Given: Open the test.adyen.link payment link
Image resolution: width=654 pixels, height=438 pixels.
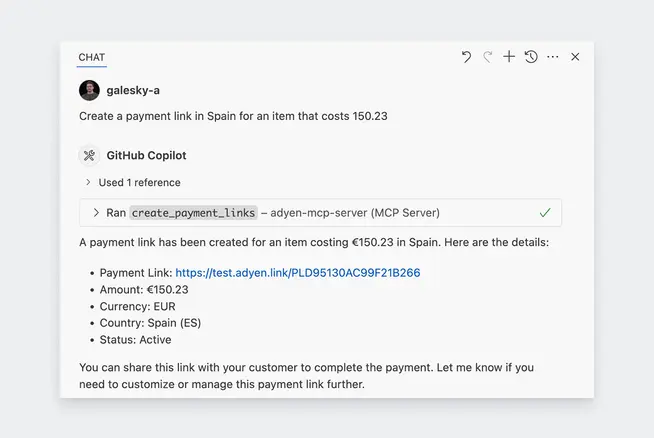Looking at the screenshot, I should point(298,273).
